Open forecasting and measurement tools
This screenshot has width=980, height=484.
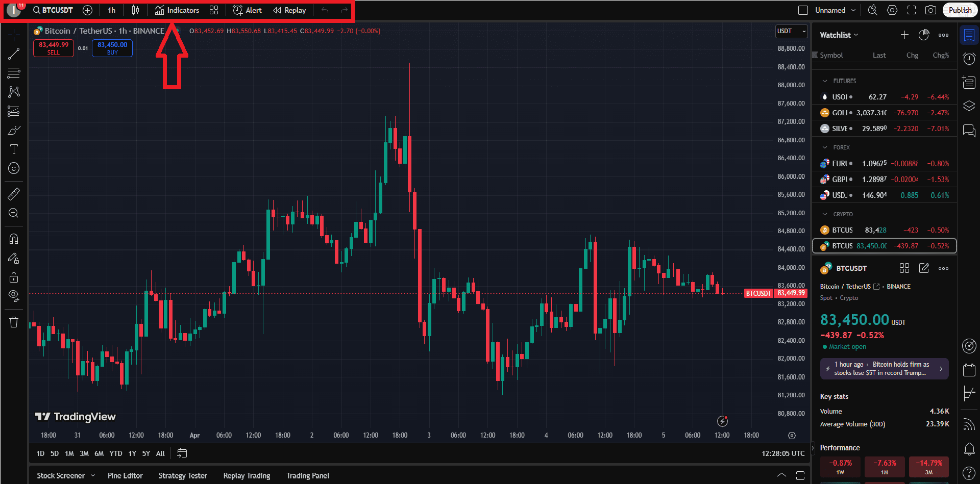14,111
